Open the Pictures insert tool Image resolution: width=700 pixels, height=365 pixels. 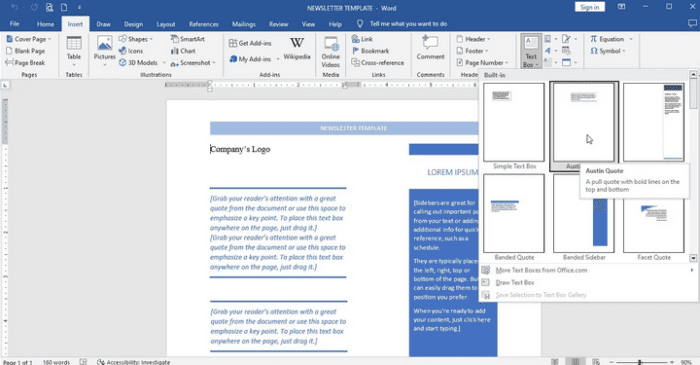[x=104, y=50]
